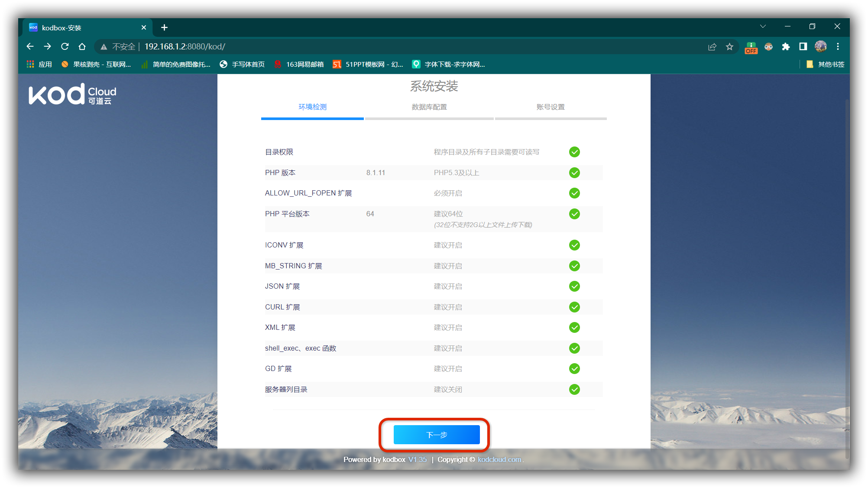Open the 其他书签 folder
Viewport: 868px width, 488px height.
click(825, 64)
